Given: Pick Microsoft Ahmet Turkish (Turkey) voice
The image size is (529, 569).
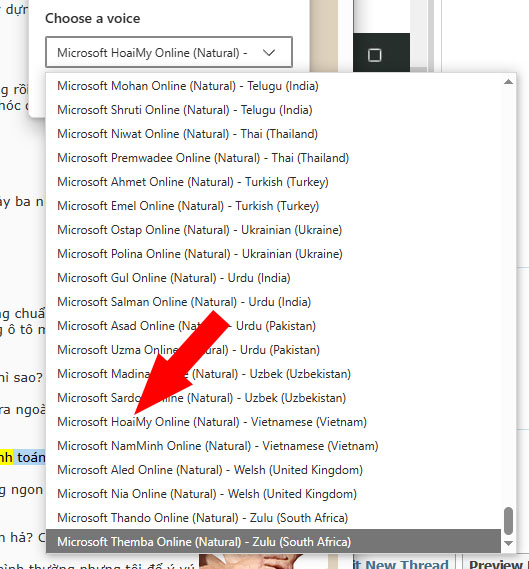Looking at the screenshot, I should (274, 182).
